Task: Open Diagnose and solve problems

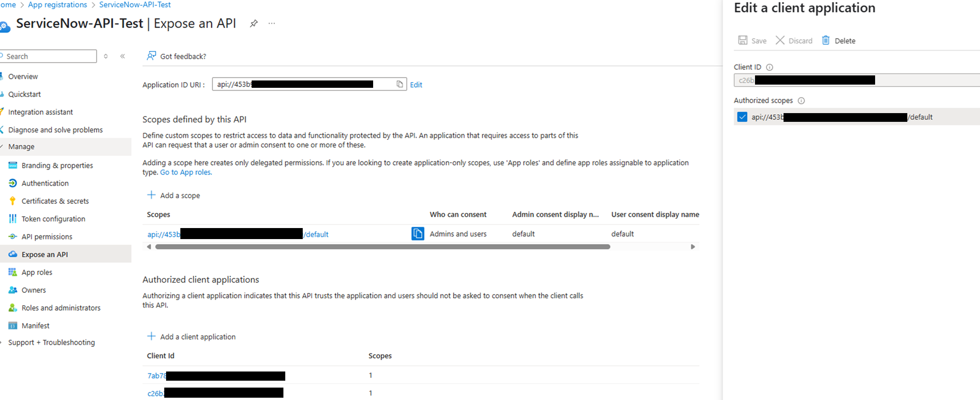Action: (55, 130)
